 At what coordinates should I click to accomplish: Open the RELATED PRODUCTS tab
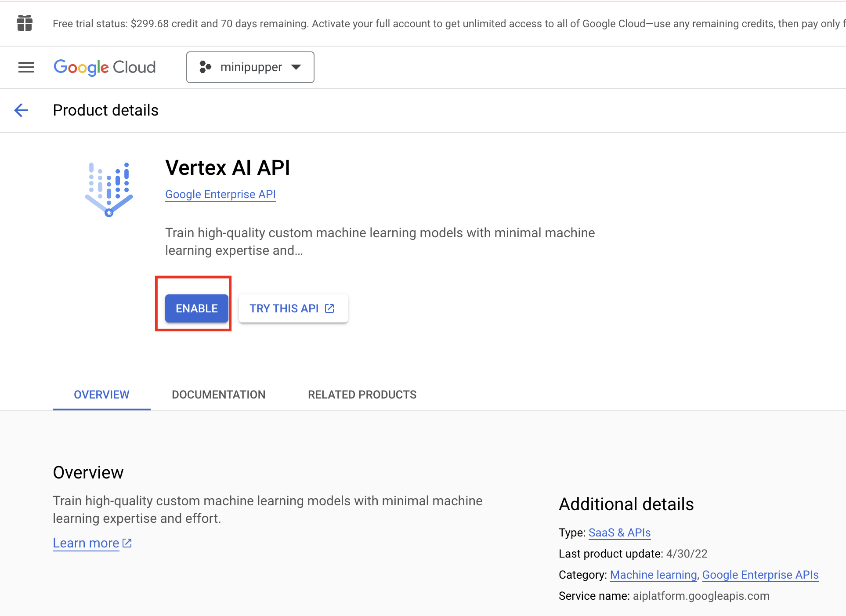362,394
